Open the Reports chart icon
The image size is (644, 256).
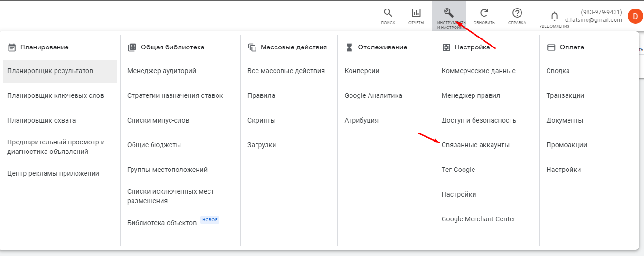tap(416, 13)
